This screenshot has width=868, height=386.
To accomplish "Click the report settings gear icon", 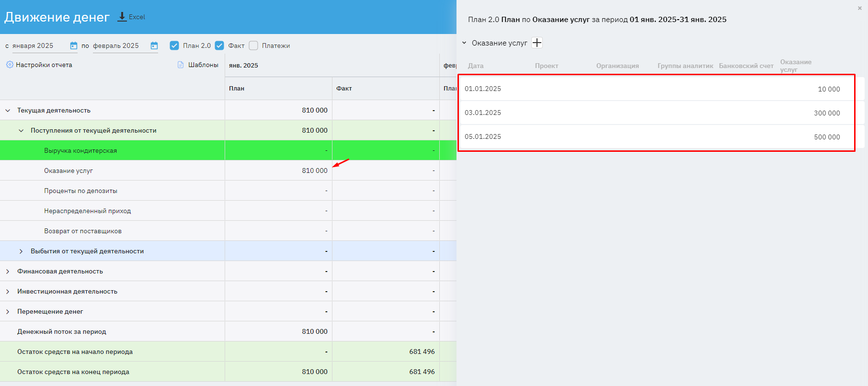I will click(10, 65).
